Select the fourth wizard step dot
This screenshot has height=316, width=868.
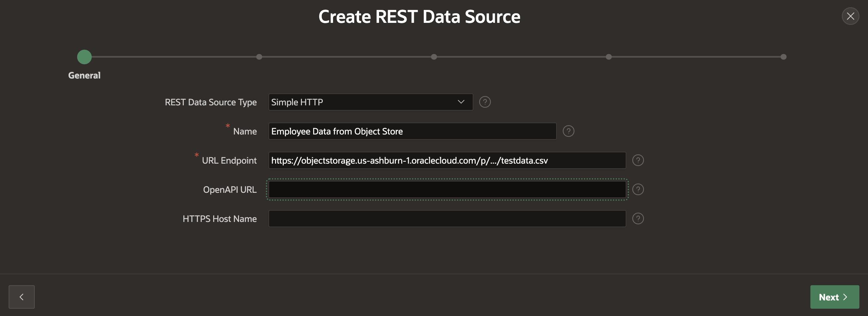608,57
